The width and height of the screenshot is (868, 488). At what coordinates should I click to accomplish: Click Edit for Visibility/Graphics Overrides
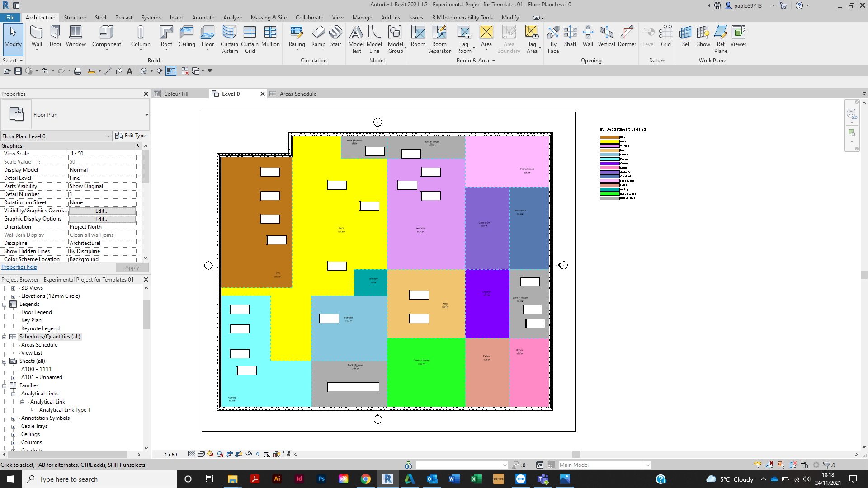[x=102, y=211]
